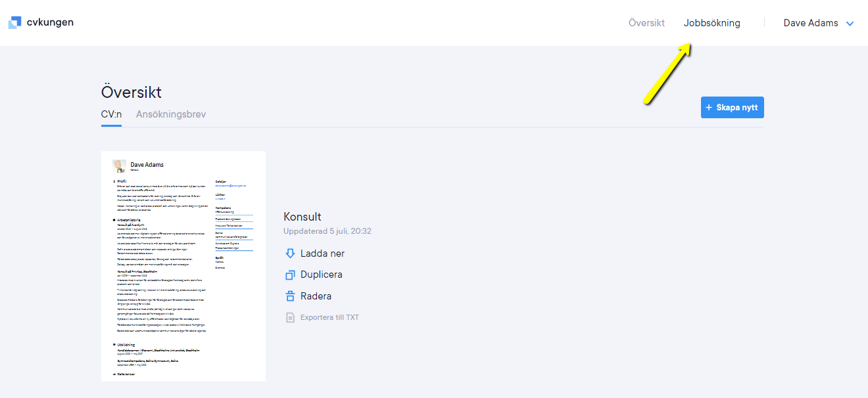Viewport: 868px width, 398px height.
Task: Switch to the Ansökningsbrev tab
Action: tap(171, 114)
